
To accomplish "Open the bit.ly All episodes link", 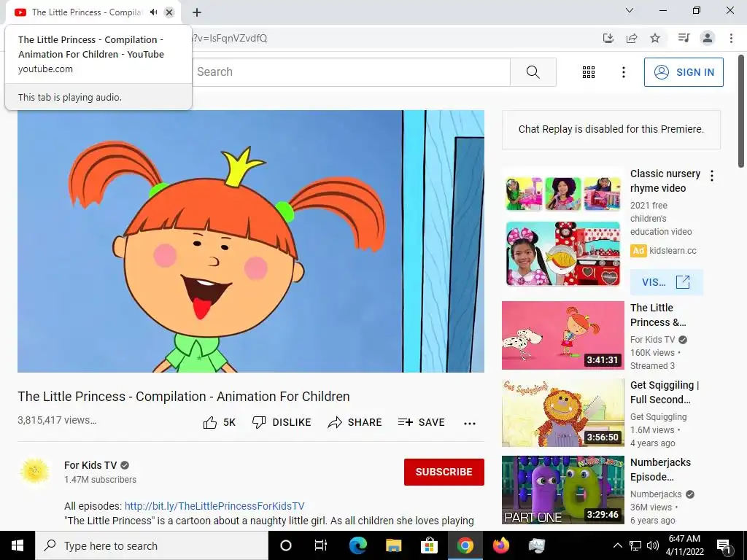I will pos(214,506).
